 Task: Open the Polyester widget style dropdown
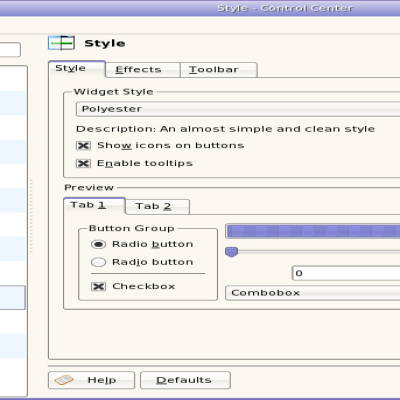[238, 109]
